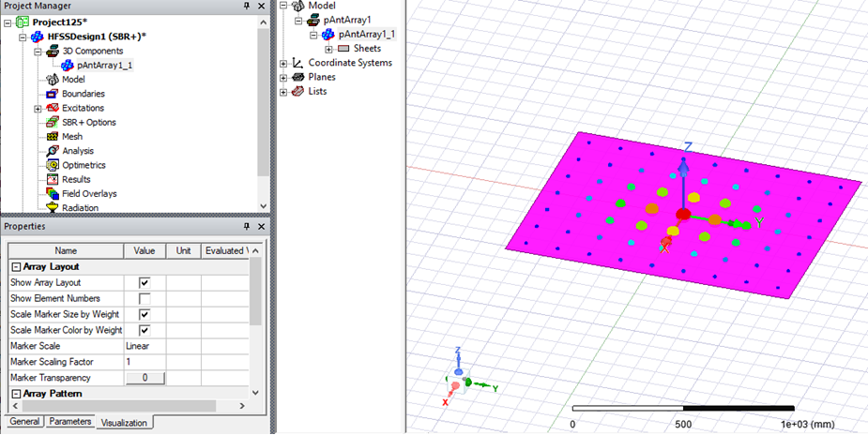The width and height of the screenshot is (868, 435).
Task: Open the Marker Transparency value button
Action: coord(145,378)
